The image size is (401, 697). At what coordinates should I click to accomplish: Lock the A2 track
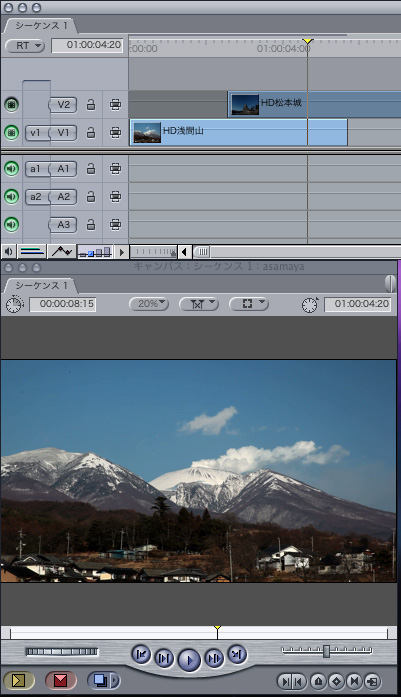[x=91, y=196]
